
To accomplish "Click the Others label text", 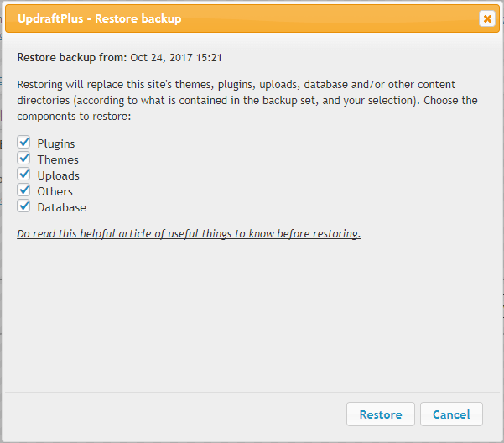I will tap(55, 191).
